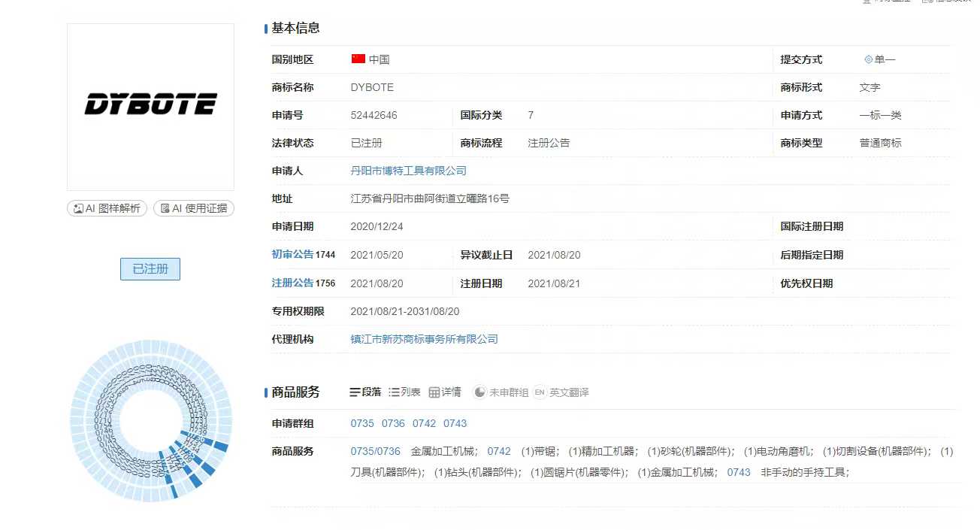Select trademark form value 文字
The height and width of the screenshot is (530, 980).
[x=870, y=87]
